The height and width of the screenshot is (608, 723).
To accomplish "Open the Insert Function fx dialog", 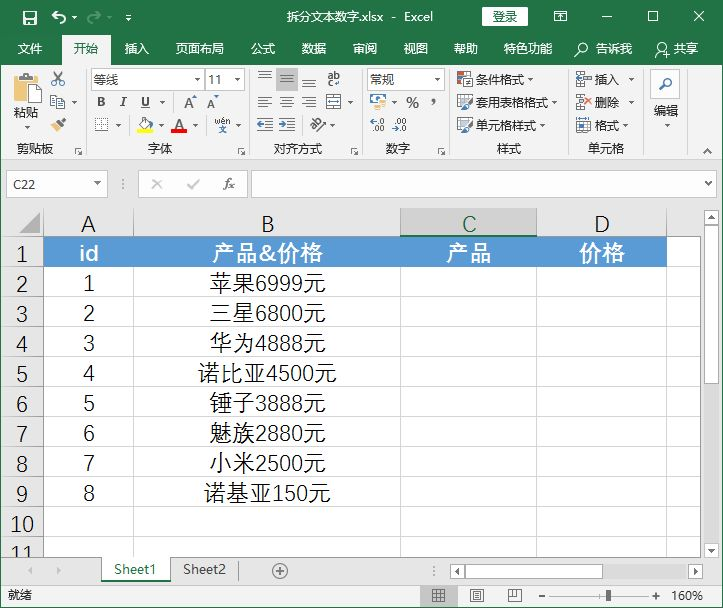I will [229, 184].
